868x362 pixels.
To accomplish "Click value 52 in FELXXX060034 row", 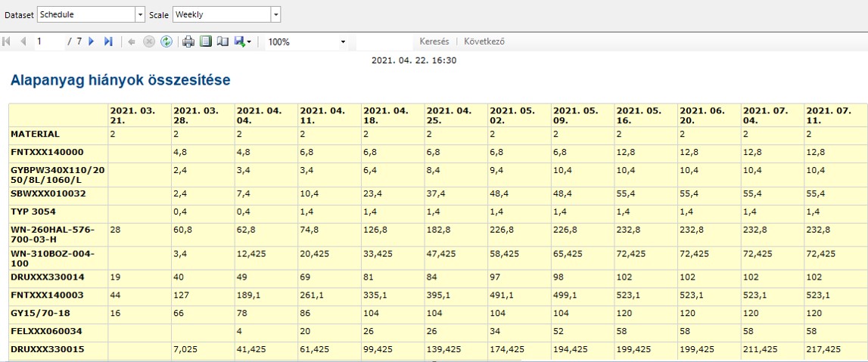I will 558,331.
